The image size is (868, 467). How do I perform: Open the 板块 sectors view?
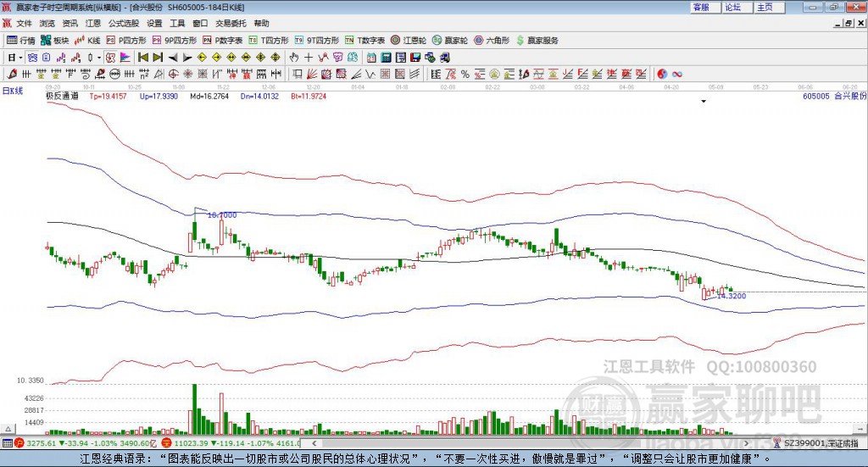click(54, 41)
